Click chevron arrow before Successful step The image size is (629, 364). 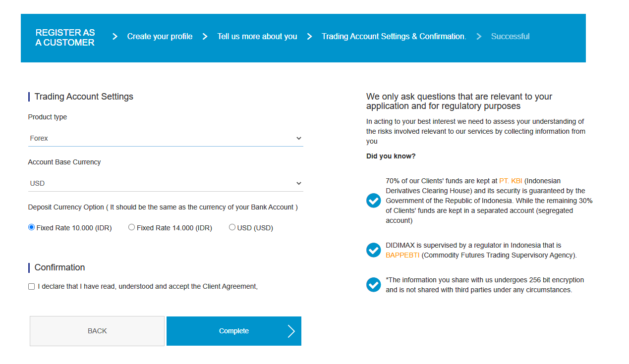(x=479, y=36)
